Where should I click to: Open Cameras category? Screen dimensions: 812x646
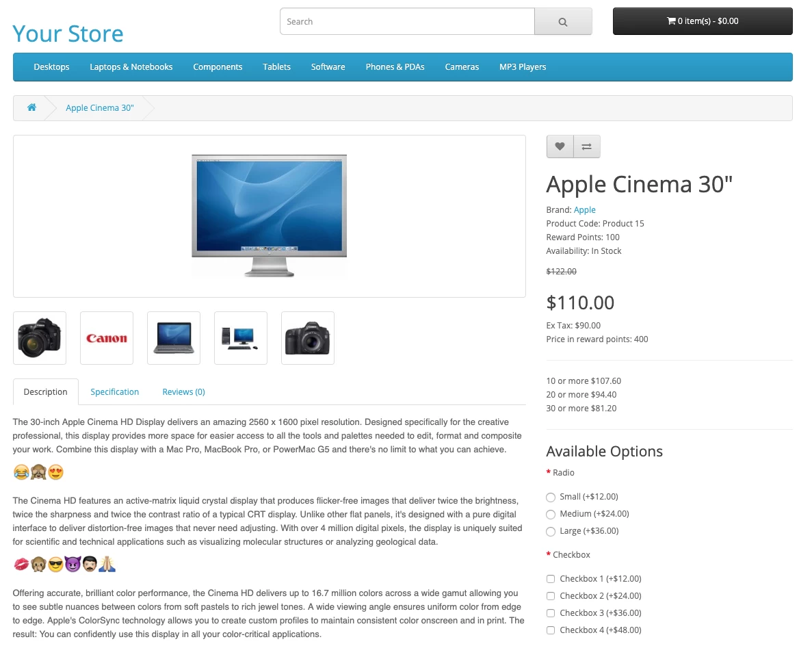click(462, 67)
